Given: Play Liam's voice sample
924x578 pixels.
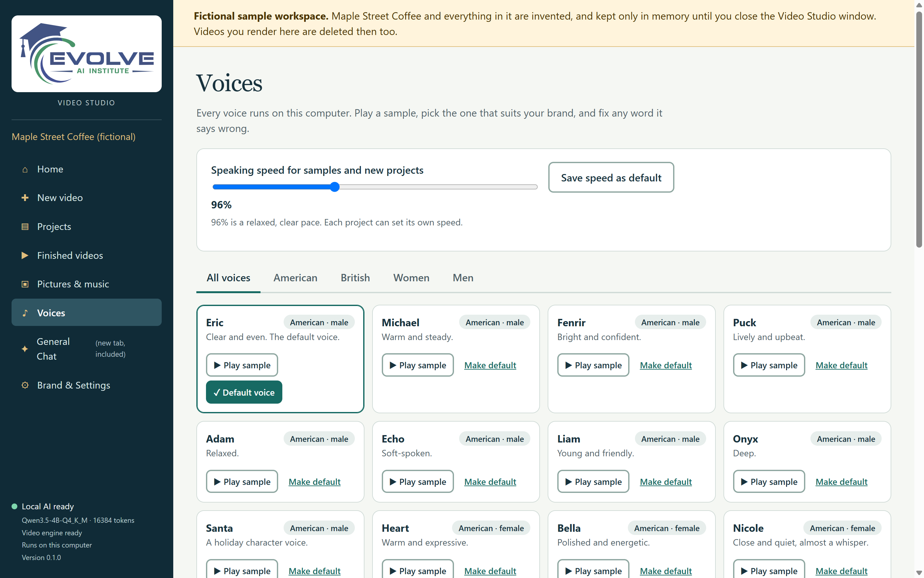Looking at the screenshot, I should point(593,482).
